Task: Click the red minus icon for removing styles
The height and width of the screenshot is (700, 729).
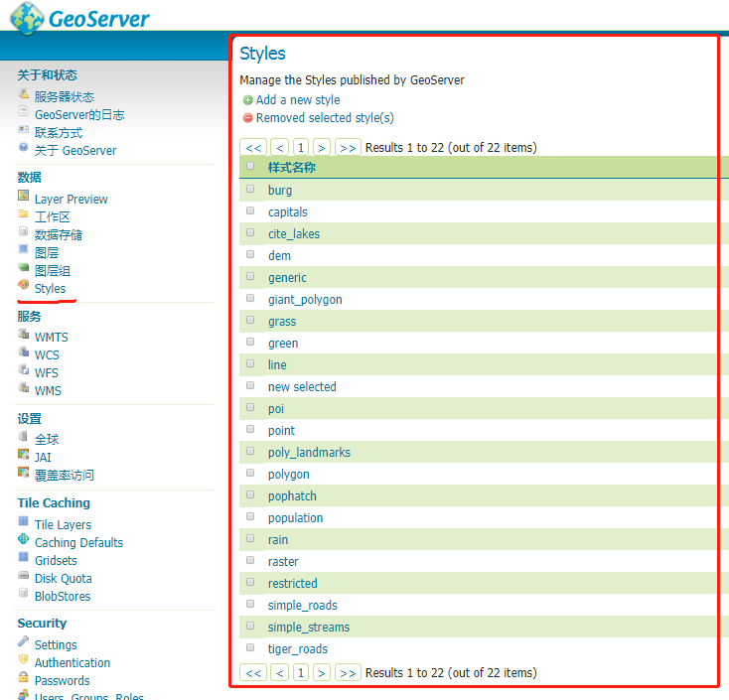Action: pos(248,118)
